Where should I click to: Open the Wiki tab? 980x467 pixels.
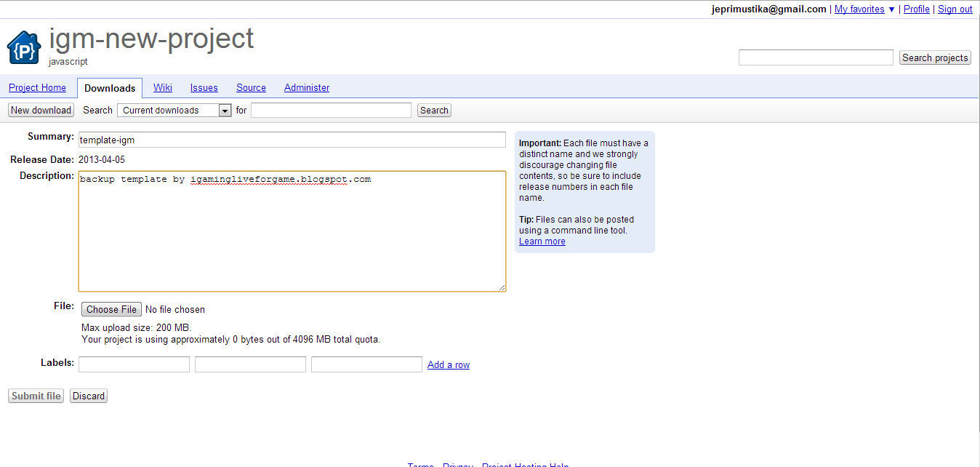[x=163, y=87]
